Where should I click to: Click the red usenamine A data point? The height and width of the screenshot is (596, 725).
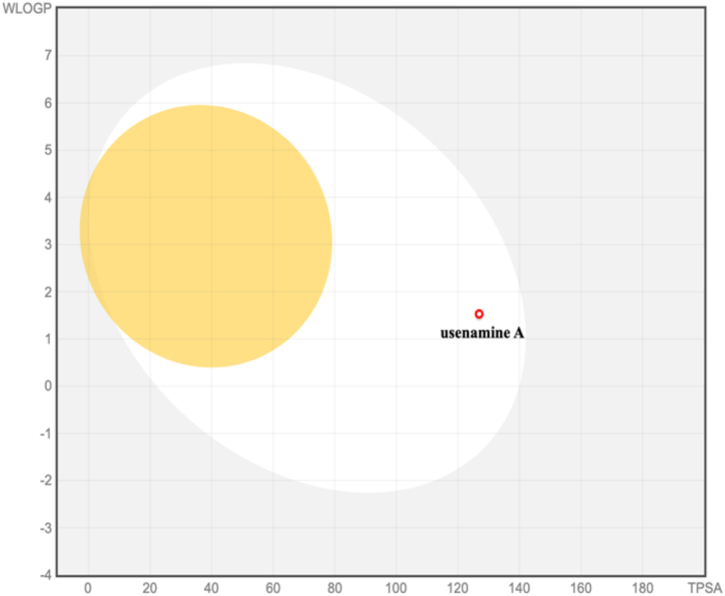479,314
